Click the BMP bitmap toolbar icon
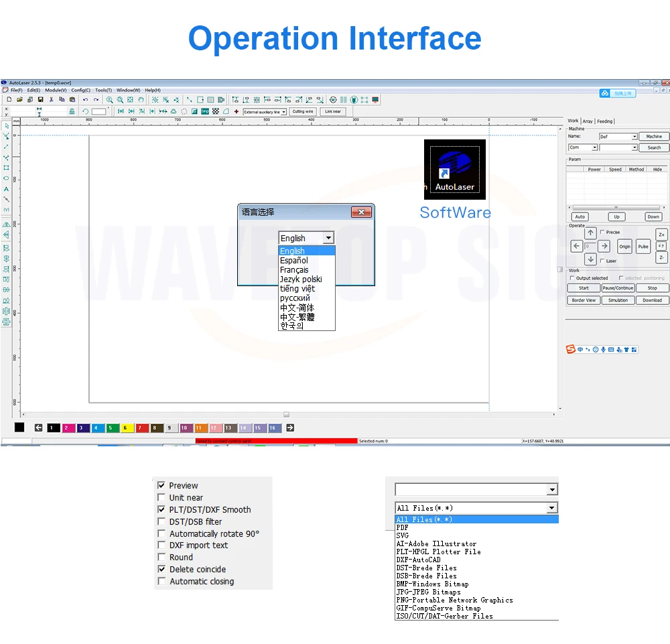Viewport: 670px width, 644px height. [x=205, y=111]
